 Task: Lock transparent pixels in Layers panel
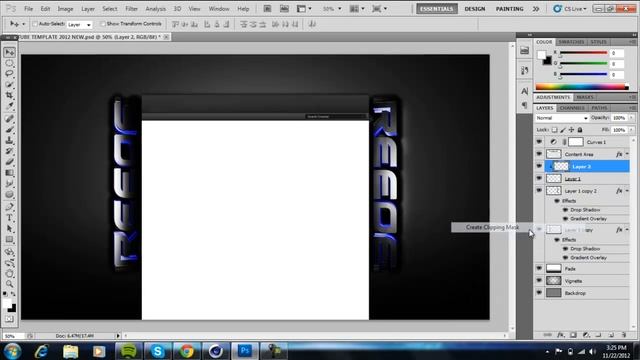tap(554, 130)
